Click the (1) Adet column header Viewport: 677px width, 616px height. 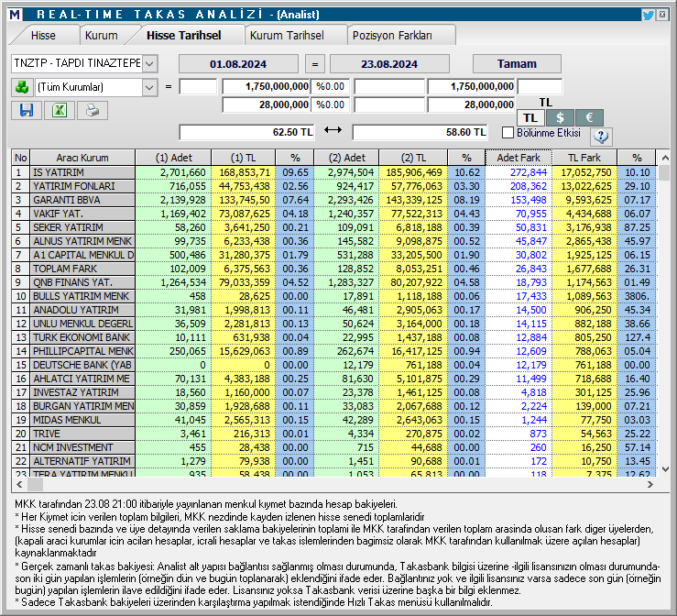click(173, 158)
